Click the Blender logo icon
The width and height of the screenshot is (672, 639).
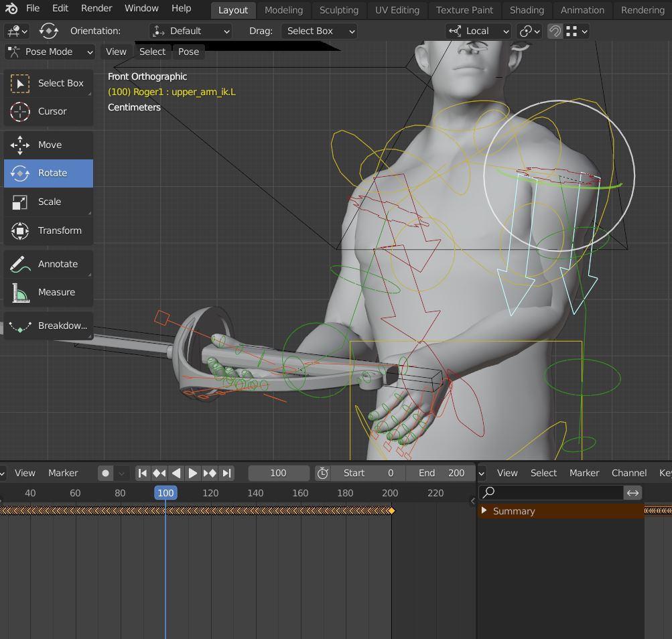click(x=11, y=8)
